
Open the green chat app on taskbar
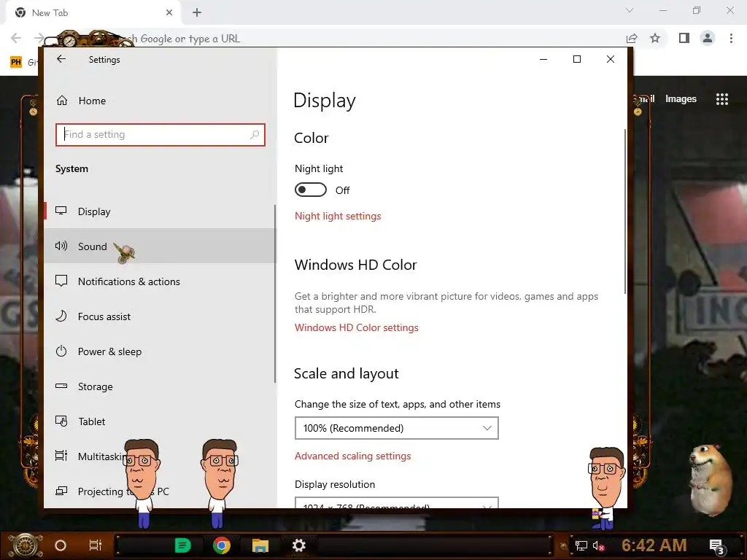(x=182, y=545)
